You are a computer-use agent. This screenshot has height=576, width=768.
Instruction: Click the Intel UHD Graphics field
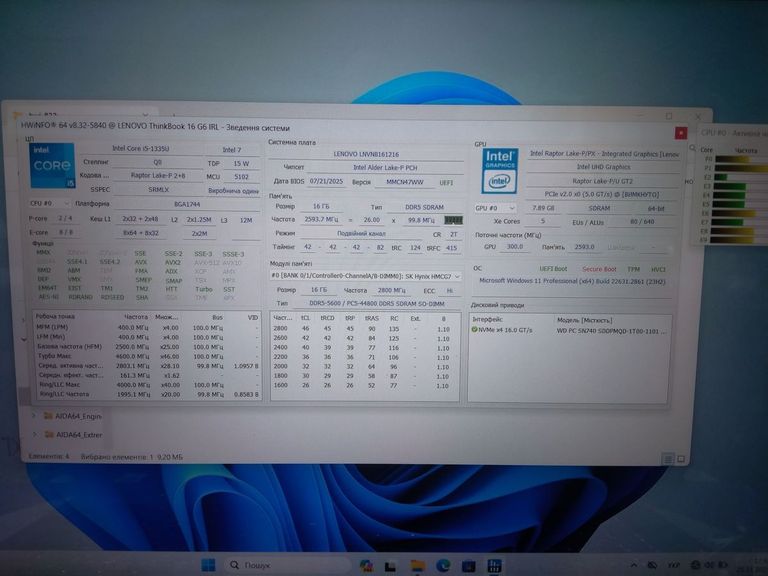[603, 167]
